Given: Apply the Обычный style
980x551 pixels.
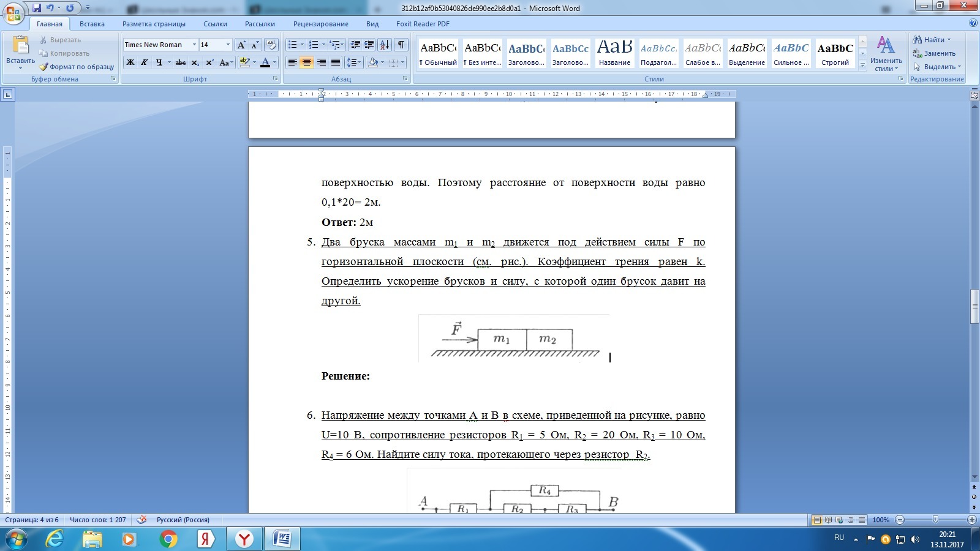Looking at the screenshot, I should pos(438,53).
